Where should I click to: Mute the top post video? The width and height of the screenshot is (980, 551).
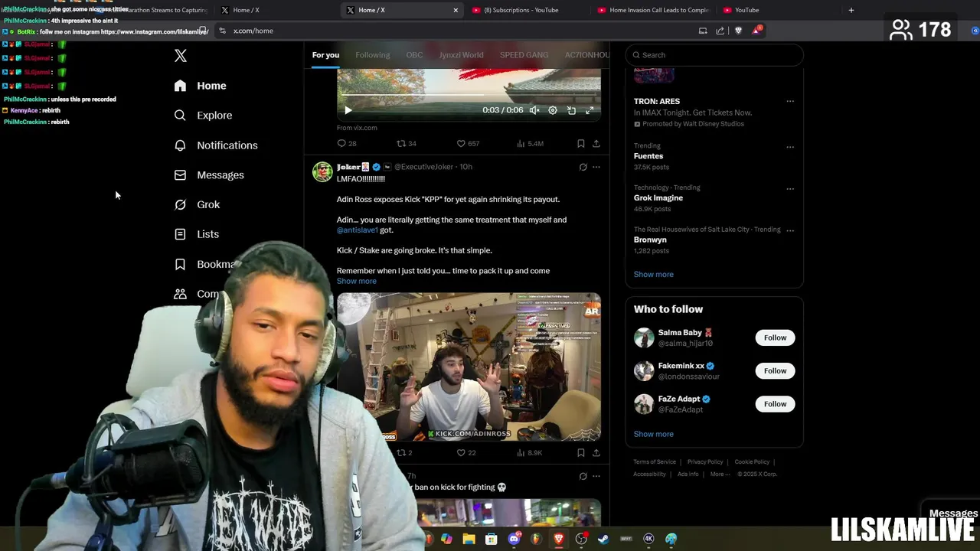click(534, 110)
